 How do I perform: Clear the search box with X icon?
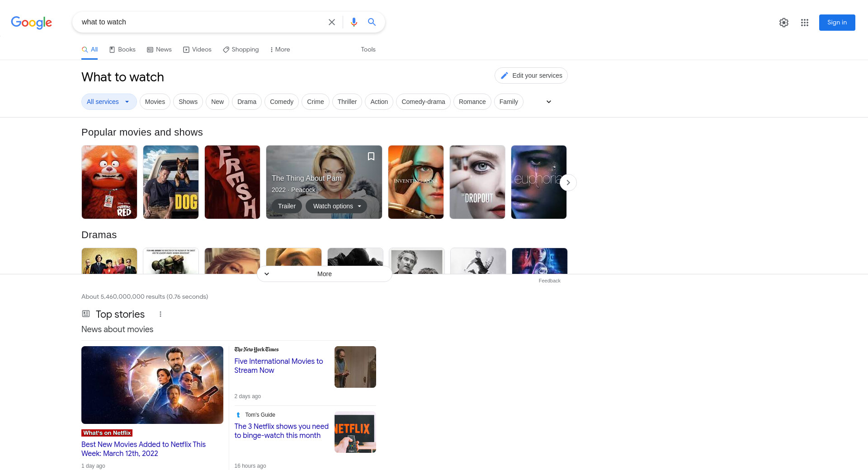pyautogui.click(x=331, y=22)
